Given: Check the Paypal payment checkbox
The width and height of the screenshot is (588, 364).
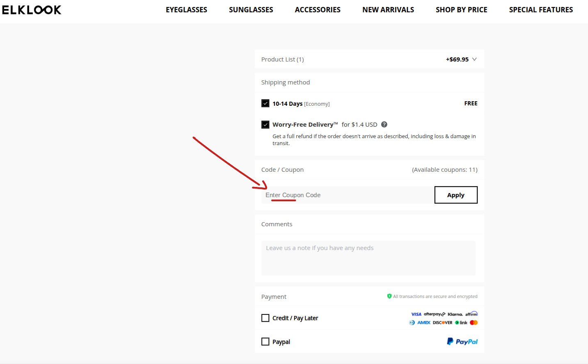Looking at the screenshot, I should point(265,341).
